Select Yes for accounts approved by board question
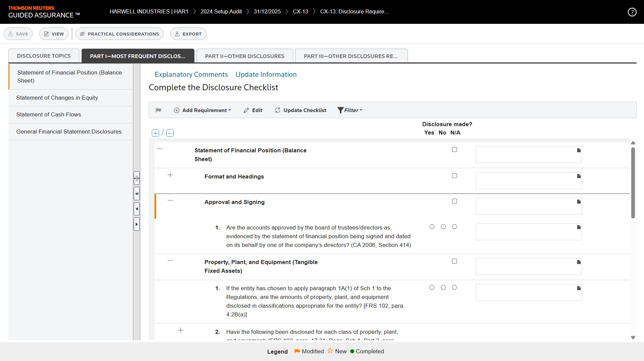Viewport: 644px width, 361px height. [x=432, y=227]
